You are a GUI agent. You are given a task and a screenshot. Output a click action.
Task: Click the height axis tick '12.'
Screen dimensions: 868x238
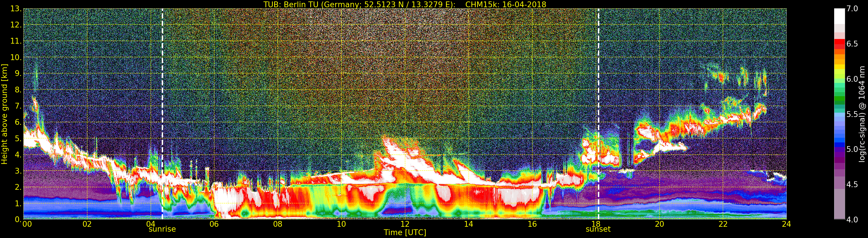(16, 25)
